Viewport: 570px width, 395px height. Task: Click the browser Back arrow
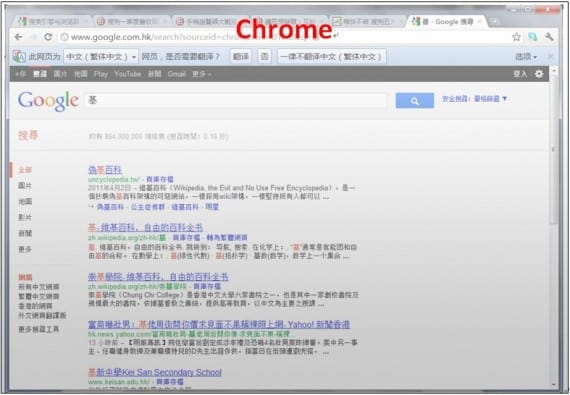click(x=18, y=37)
